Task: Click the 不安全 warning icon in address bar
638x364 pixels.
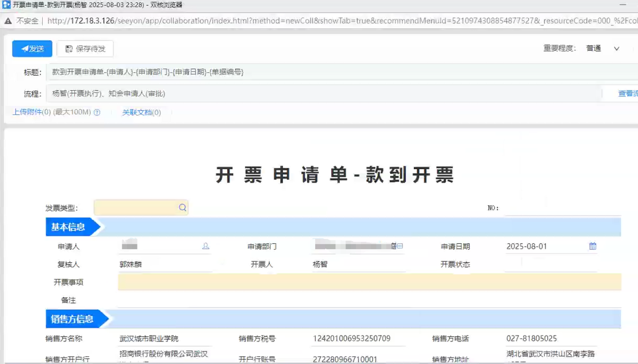Action: coord(8,21)
